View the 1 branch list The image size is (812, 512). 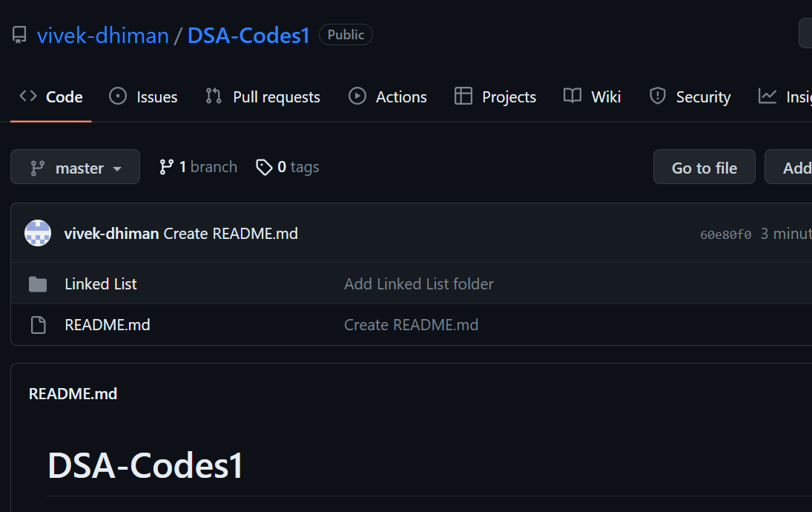[x=199, y=168]
